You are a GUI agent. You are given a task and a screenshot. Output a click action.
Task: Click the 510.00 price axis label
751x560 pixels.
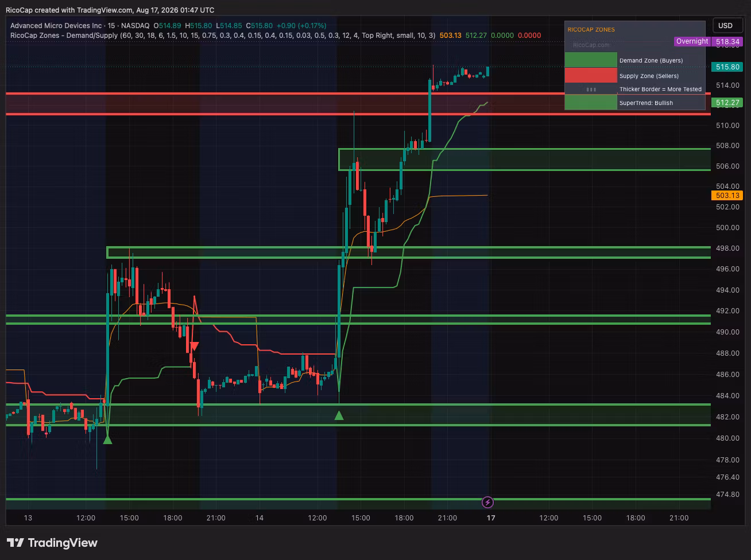click(x=727, y=125)
